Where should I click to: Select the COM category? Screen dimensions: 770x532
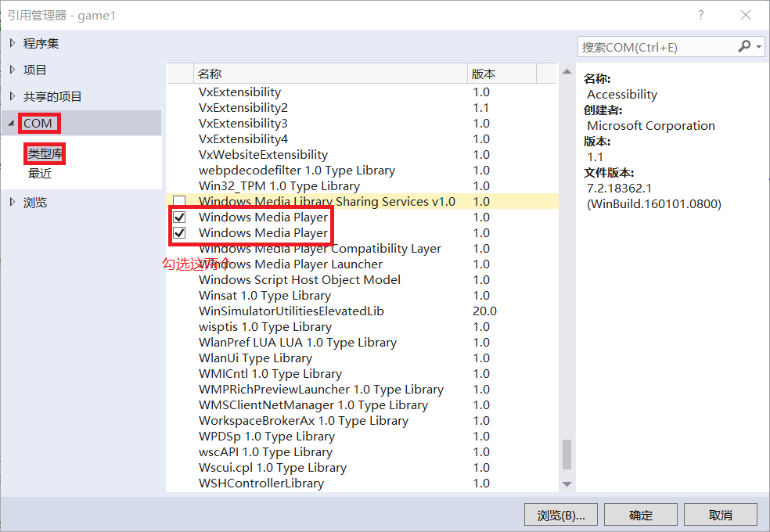click(38, 123)
